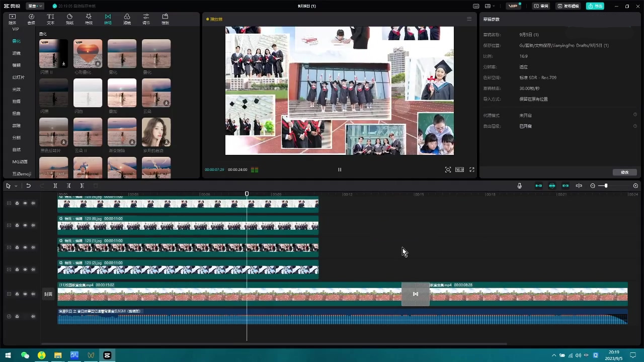Image resolution: width=644 pixels, height=362 pixels.
Task: Click the split clip tool icon
Action: point(55,186)
